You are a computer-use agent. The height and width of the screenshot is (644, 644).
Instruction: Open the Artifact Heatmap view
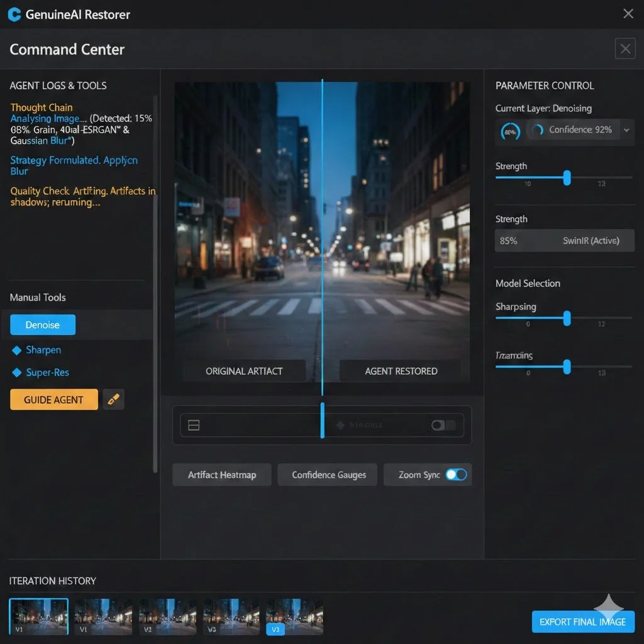pyautogui.click(x=222, y=475)
